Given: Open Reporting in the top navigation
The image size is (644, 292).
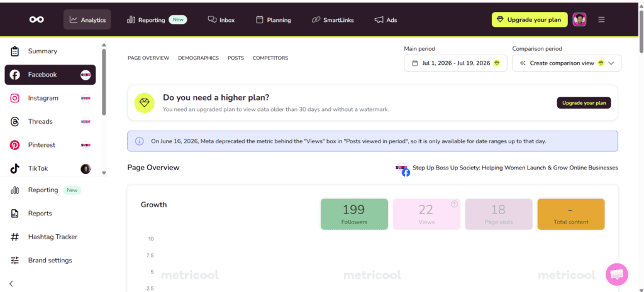Looking at the screenshot, I should [157, 19].
